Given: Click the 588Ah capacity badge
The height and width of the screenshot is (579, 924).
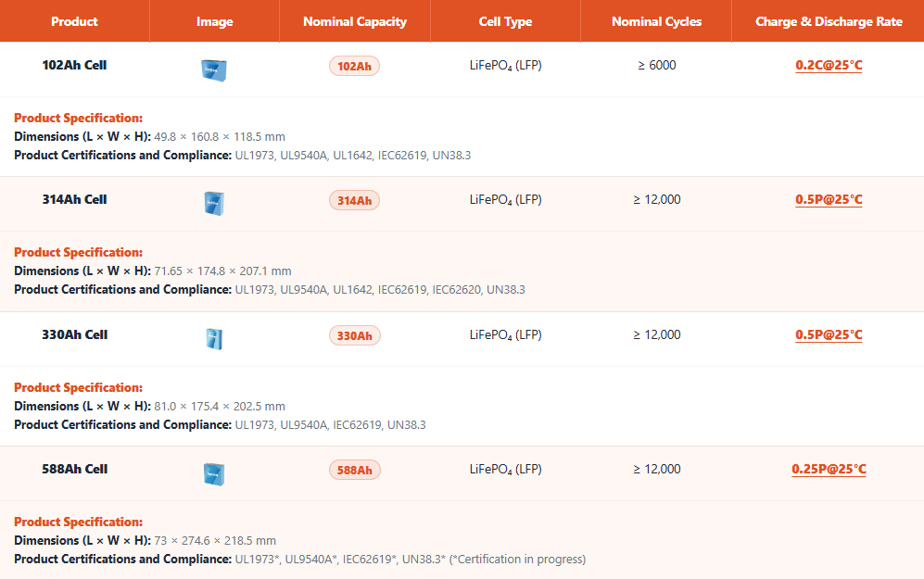Looking at the screenshot, I should [x=354, y=471].
